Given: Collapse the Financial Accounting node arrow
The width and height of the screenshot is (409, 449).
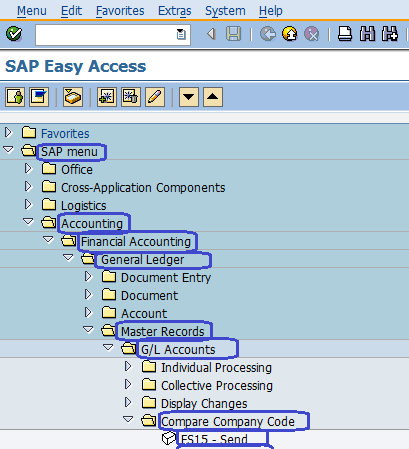Looking at the screenshot, I should click(48, 240).
